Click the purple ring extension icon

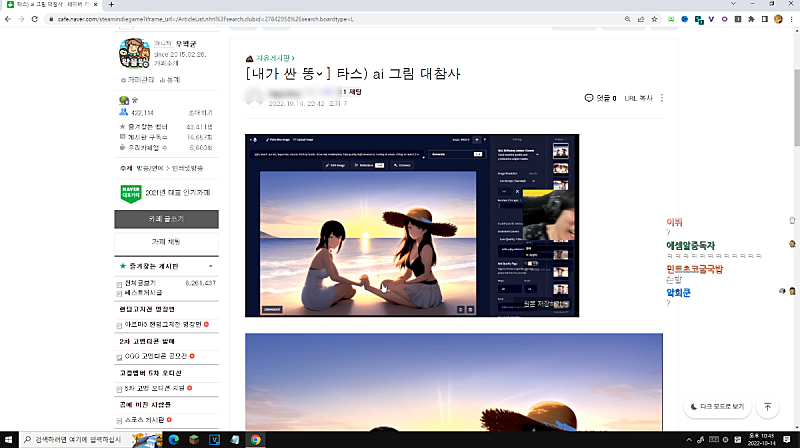point(724,19)
